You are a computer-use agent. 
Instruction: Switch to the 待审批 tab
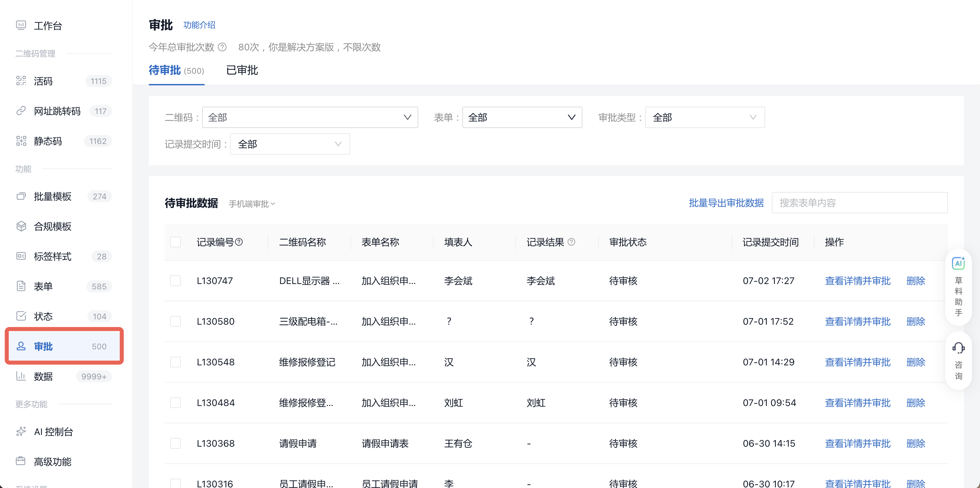pos(176,71)
